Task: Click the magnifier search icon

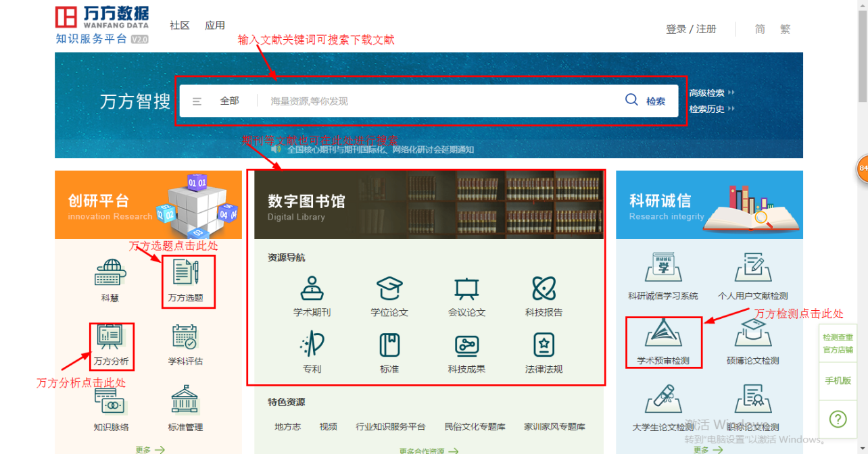Action: point(631,100)
